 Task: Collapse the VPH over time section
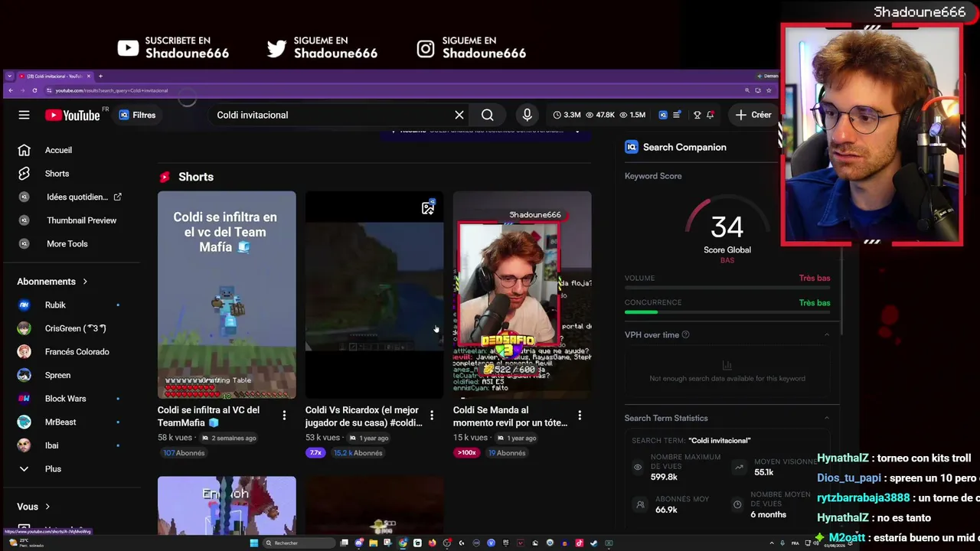827,334
